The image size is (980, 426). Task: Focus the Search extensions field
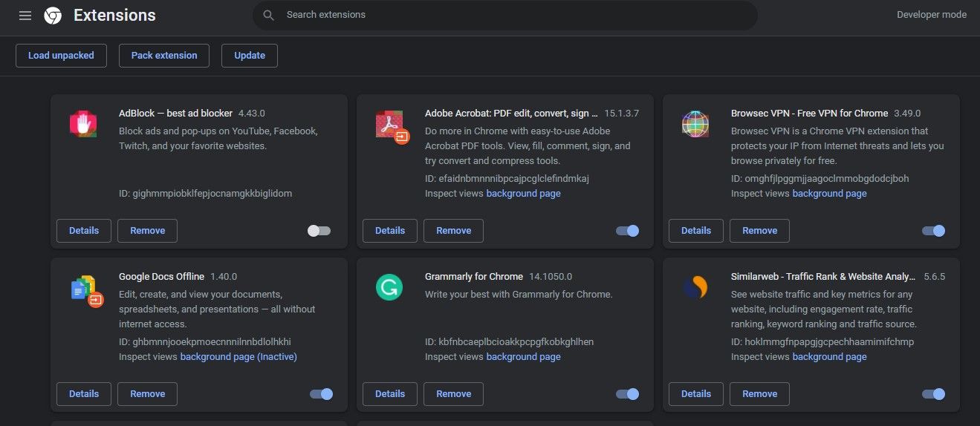click(505, 15)
